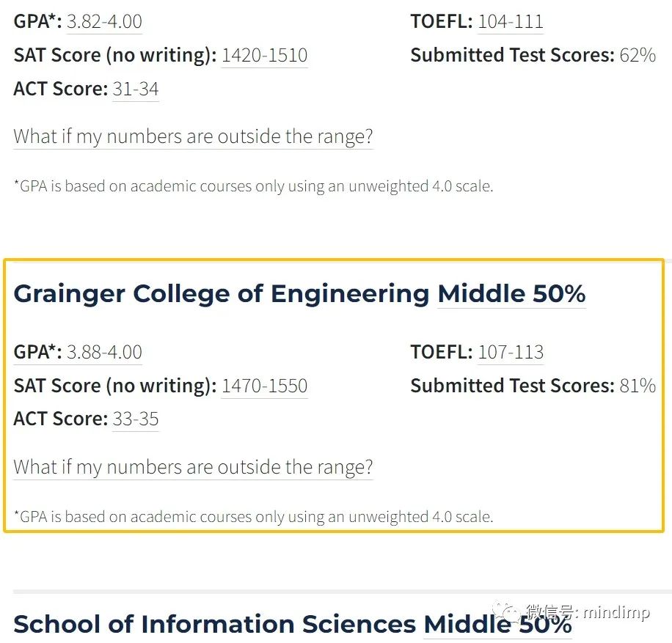
Task: Click the 'Grainger College of Engineering' heading text
Action: click(222, 294)
